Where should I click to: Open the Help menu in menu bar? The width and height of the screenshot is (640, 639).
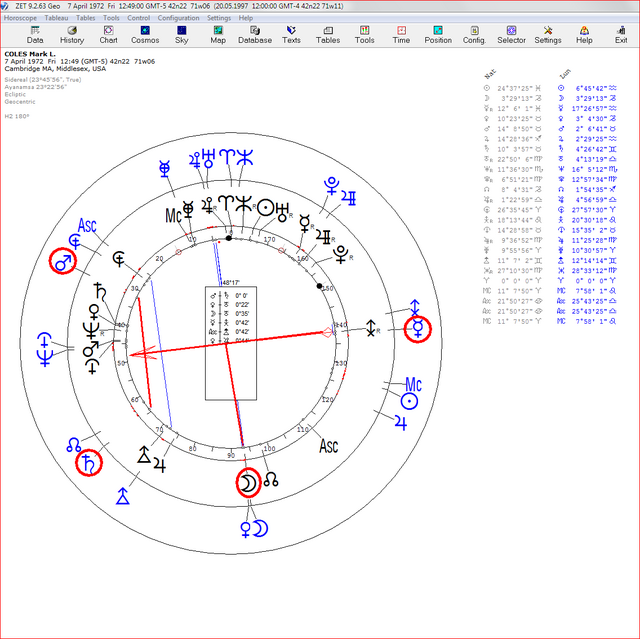246,18
